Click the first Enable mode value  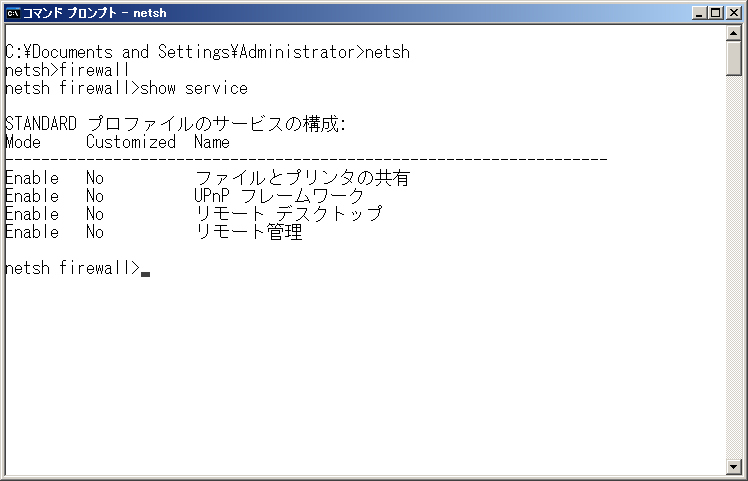32,178
